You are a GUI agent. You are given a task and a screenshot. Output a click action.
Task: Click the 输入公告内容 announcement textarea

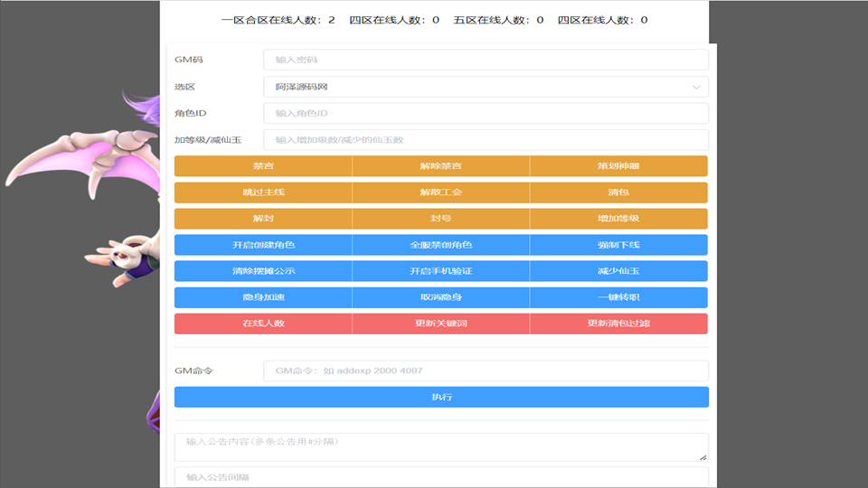tap(441, 447)
